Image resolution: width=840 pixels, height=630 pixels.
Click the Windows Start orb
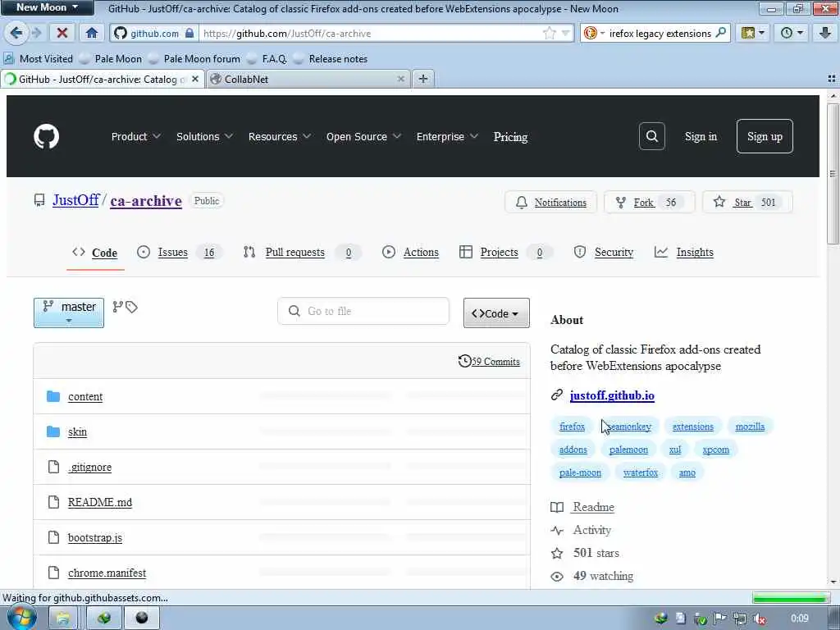coord(21,618)
